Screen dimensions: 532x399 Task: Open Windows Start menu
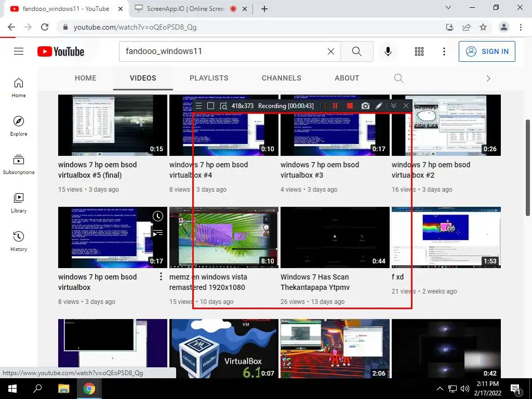point(12,389)
